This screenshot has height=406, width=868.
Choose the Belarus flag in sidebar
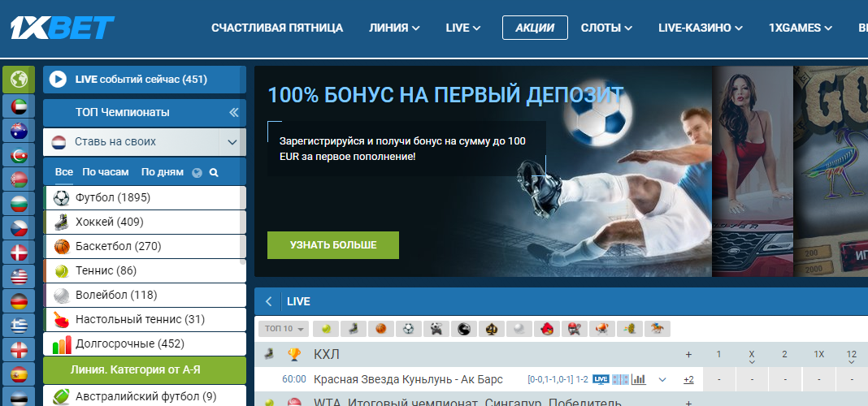click(19, 179)
